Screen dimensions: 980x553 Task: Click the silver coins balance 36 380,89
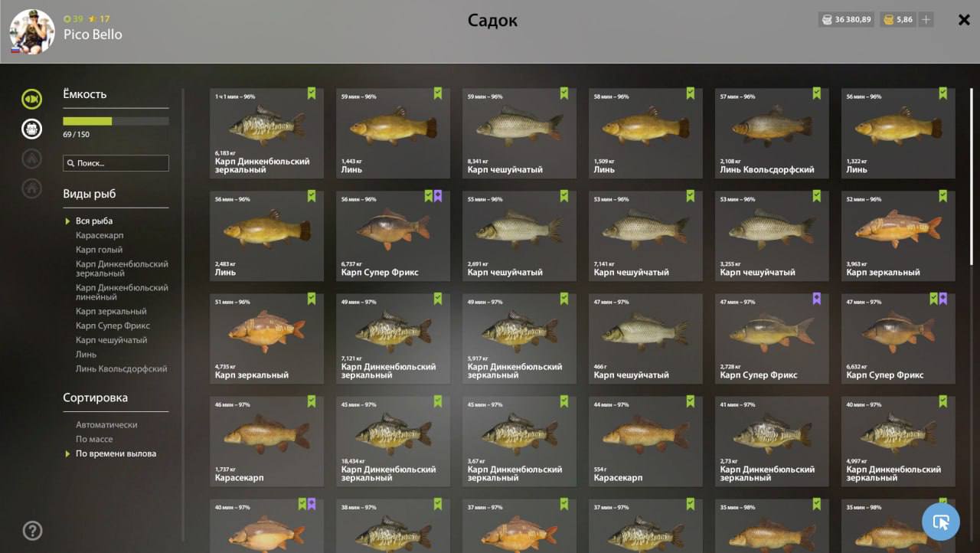(847, 20)
